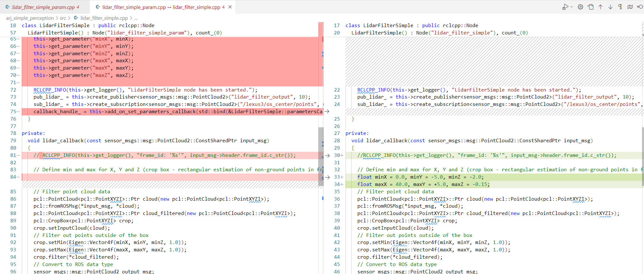
Task: Click the right pane vertical scrollbar thumb
Action: 643,156
